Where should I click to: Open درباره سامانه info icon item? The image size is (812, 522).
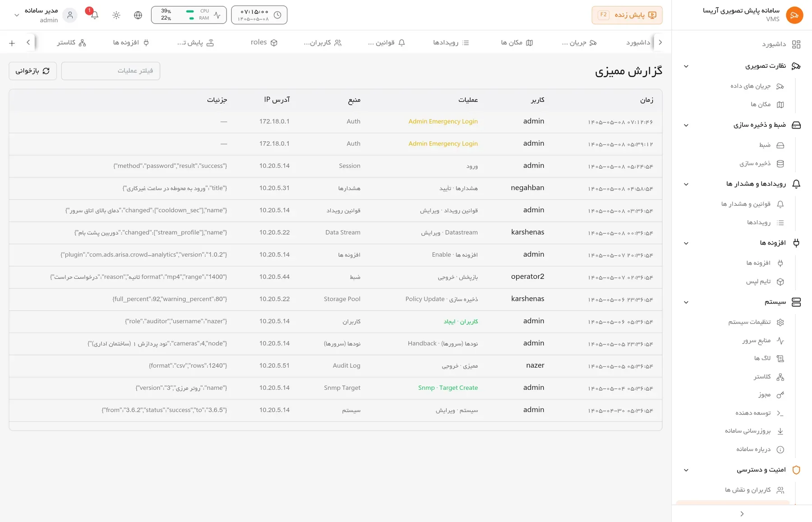[760, 449]
